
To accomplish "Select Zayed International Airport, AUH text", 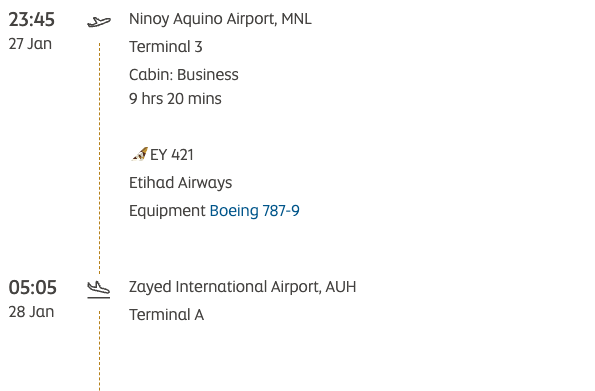I will (x=242, y=287).
